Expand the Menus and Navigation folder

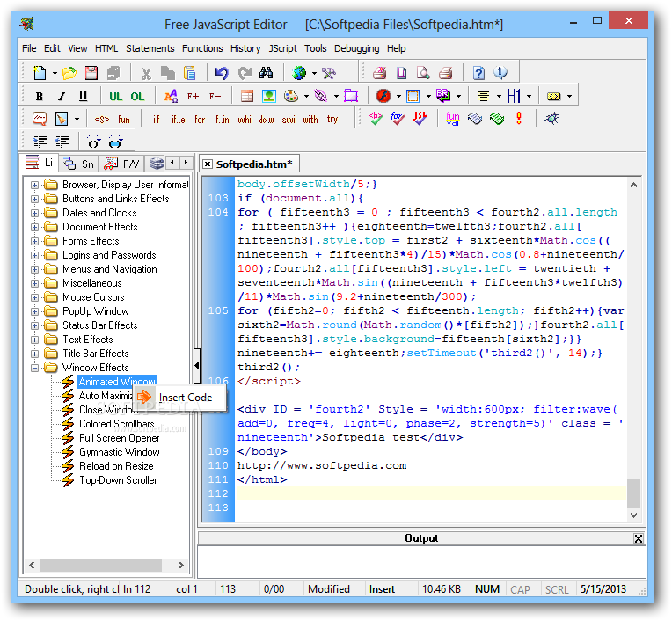[x=34, y=269]
